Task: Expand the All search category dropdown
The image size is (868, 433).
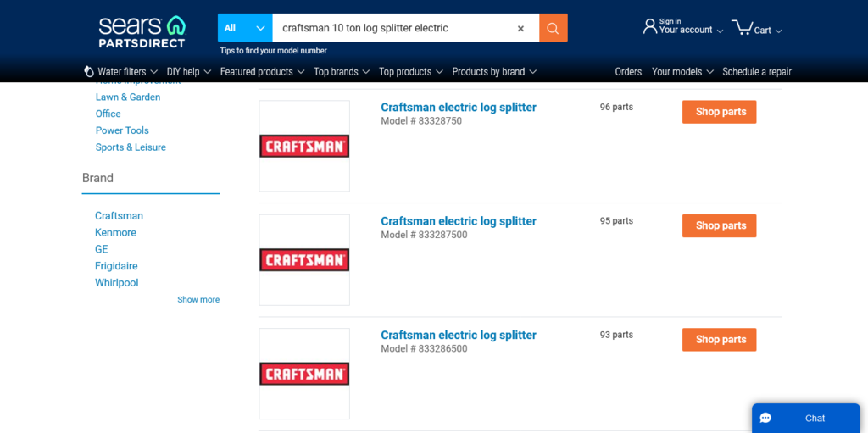Action: [245, 28]
